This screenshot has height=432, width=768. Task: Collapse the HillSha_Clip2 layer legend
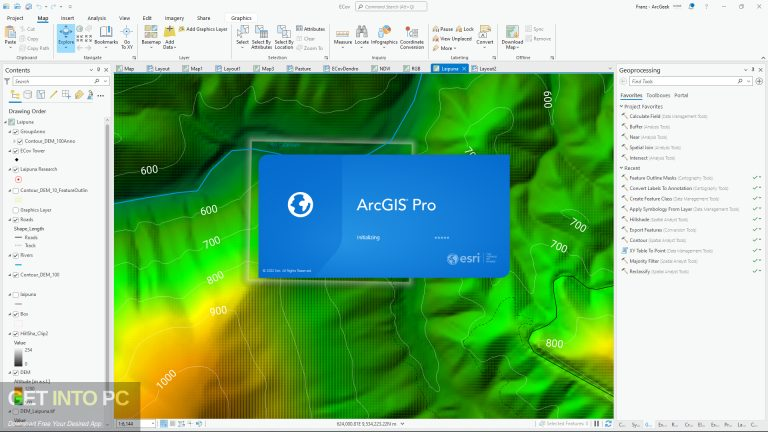(10, 334)
